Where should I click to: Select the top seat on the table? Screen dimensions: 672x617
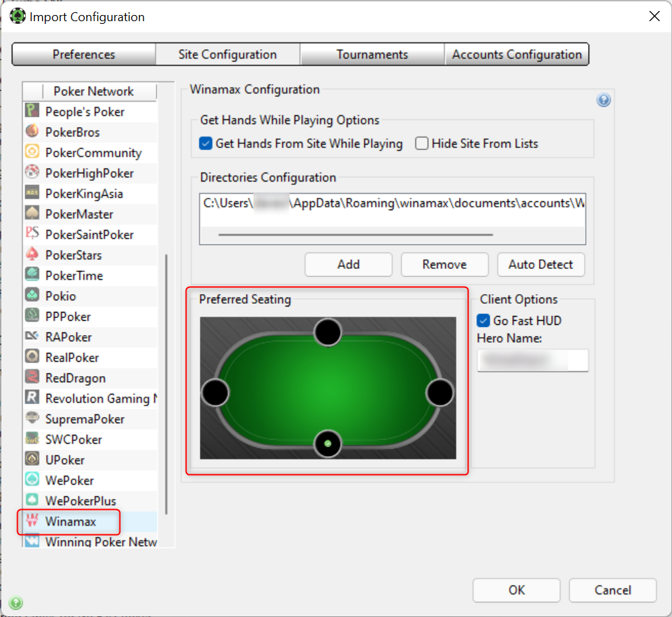[x=328, y=332]
